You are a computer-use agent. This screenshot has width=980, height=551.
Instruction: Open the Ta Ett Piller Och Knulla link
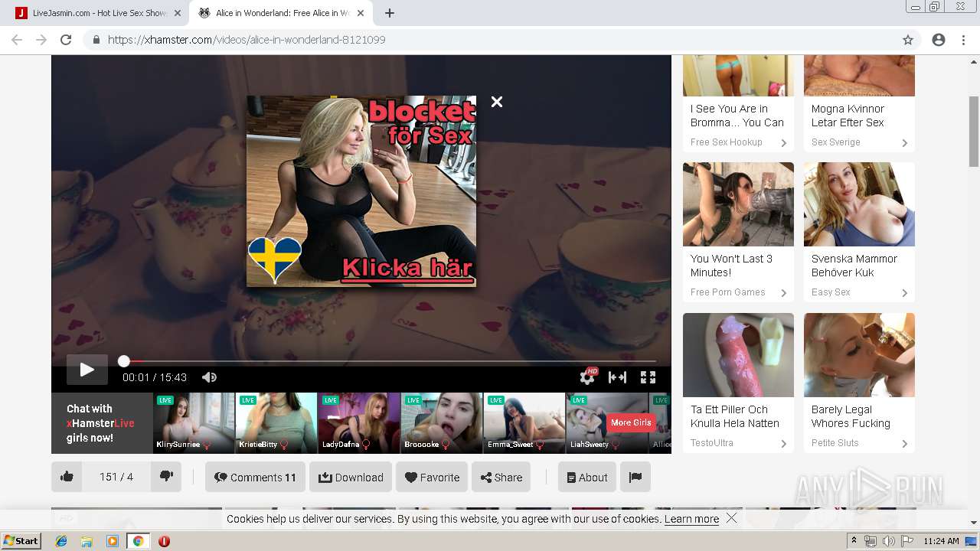pos(735,416)
